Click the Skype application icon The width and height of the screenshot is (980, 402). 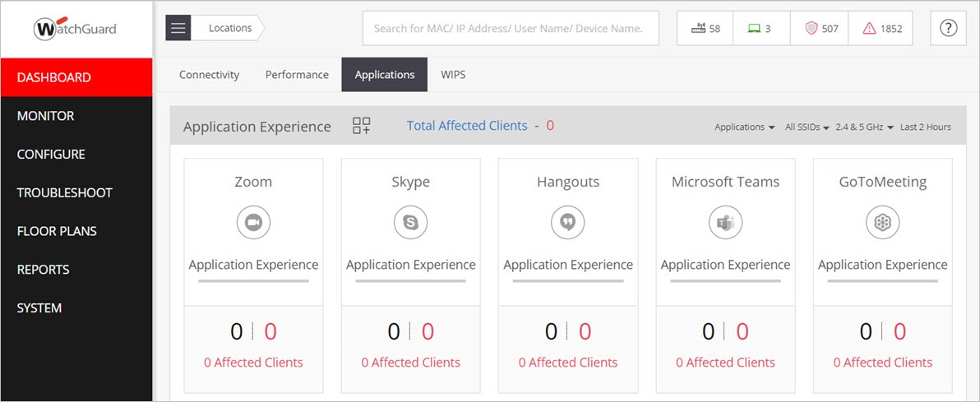[x=410, y=223]
